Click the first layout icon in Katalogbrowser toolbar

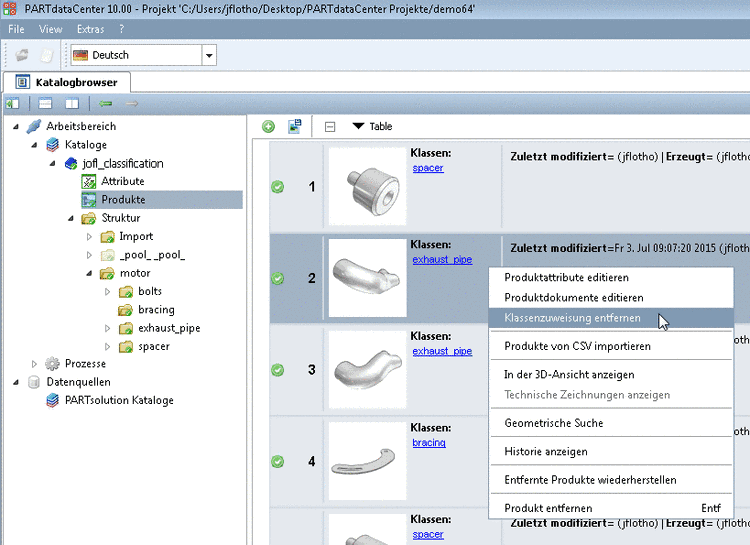(x=12, y=103)
